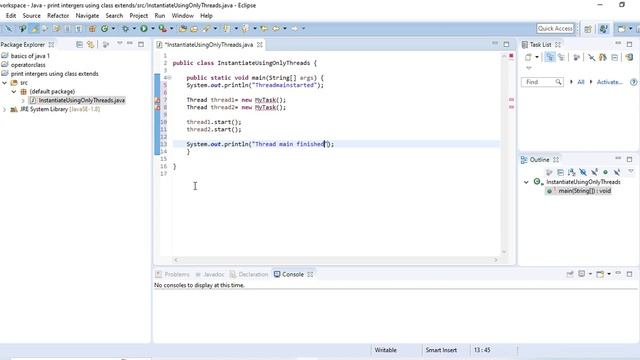Collapse InstantiateUsingOnlyThreads in Outline
The image size is (640, 360).
527,182
